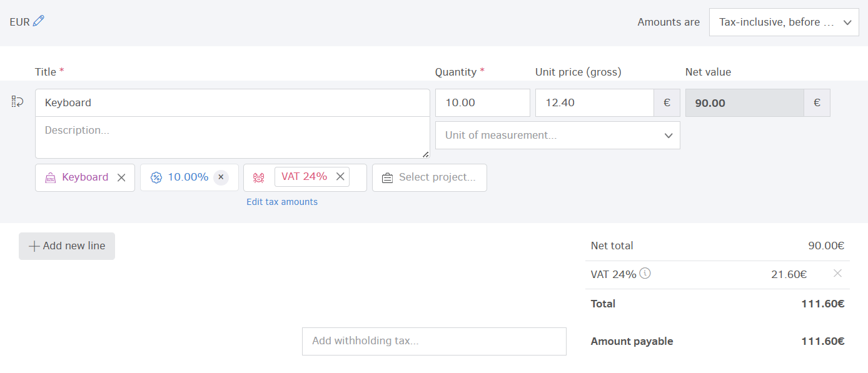
Task: Remove the VAT 24% tax tag
Action: 340,177
